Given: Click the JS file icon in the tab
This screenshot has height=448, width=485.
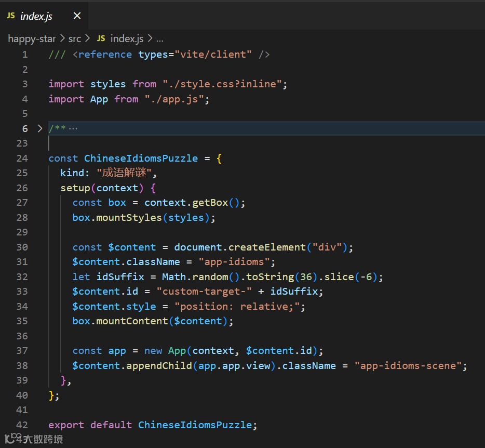Looking at the screenshot, I should (11, 16).
